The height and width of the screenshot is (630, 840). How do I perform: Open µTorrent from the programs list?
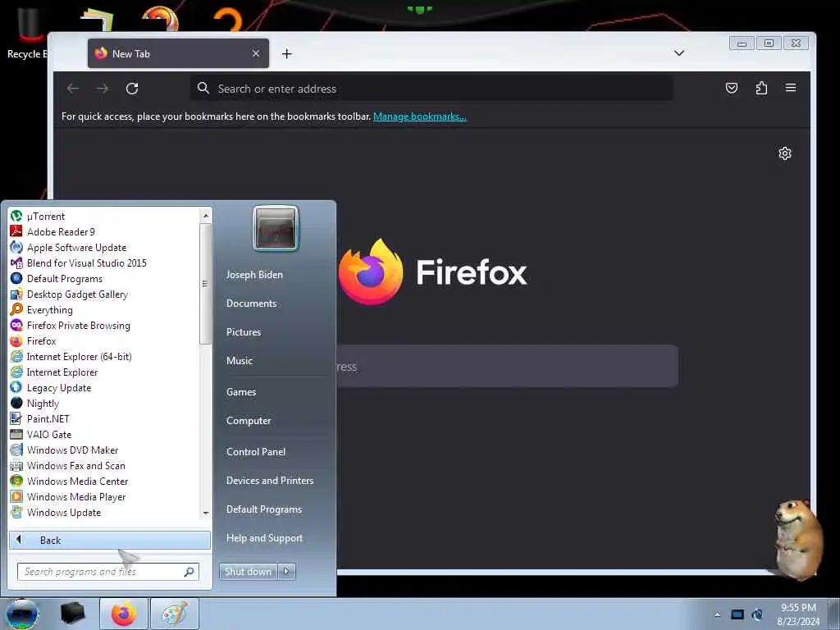pos(46,217)
